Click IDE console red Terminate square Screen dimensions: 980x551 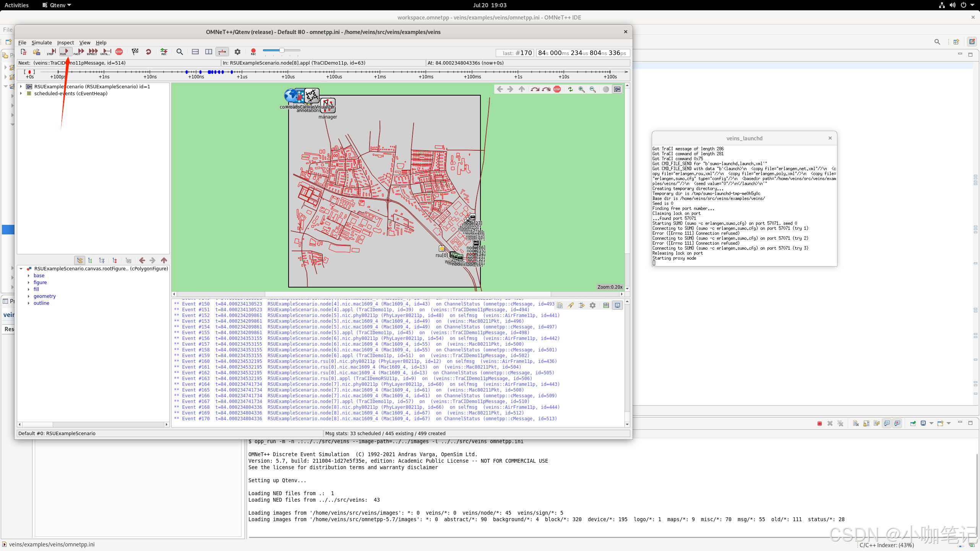pos(819,423)
